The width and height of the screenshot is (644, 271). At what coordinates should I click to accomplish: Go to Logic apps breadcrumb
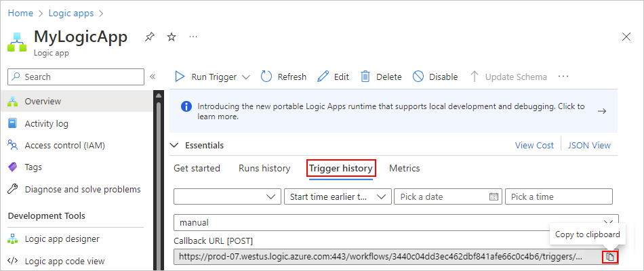pos(71,13)
